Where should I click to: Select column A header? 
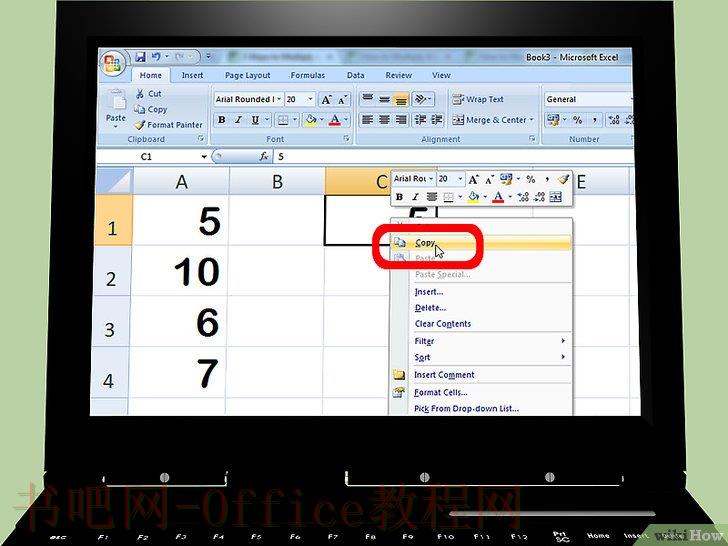[x=181, y=182]
